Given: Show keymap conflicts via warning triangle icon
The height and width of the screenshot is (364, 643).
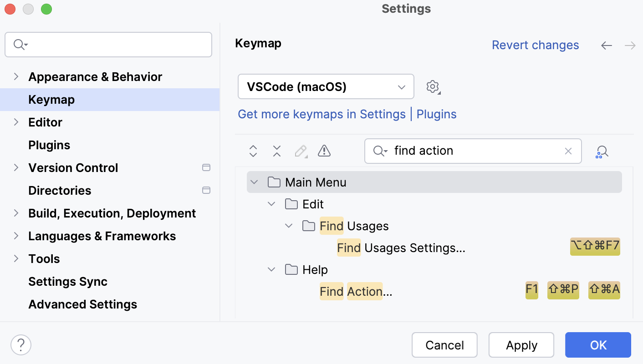Looking at the screenshot, I should [x=324, y=151].
